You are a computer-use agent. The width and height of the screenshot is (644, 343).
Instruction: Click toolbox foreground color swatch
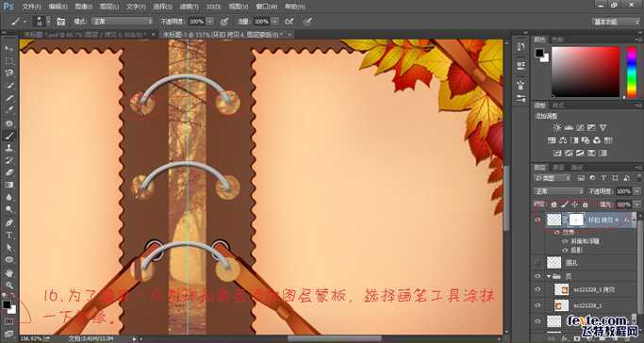pos(7,305)
